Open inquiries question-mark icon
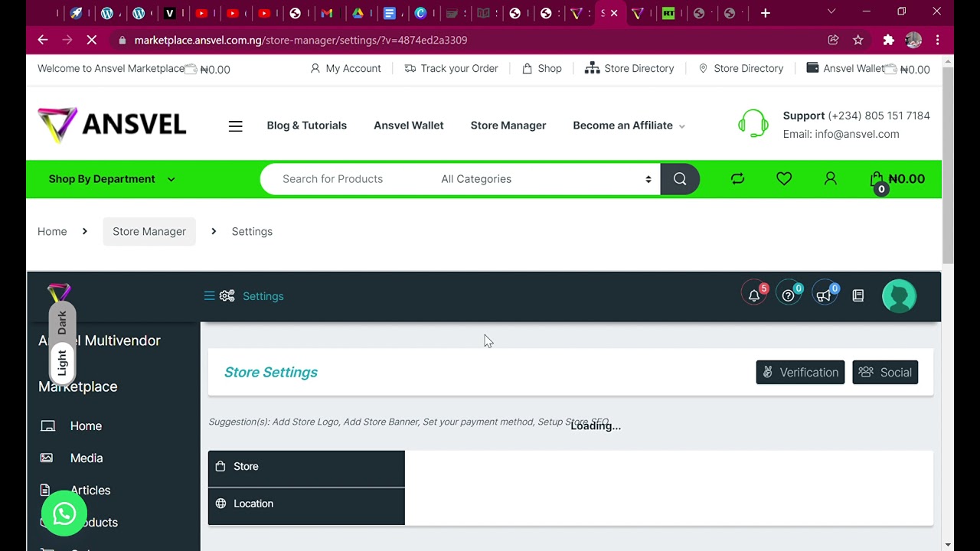The height and width of the screenshot is (551, 980). [789, 295]
